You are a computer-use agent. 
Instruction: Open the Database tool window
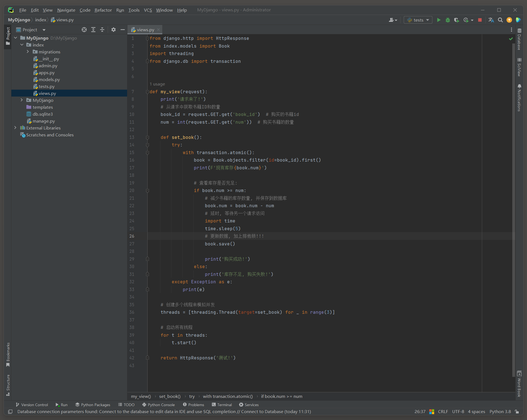(x=519, y=39)
